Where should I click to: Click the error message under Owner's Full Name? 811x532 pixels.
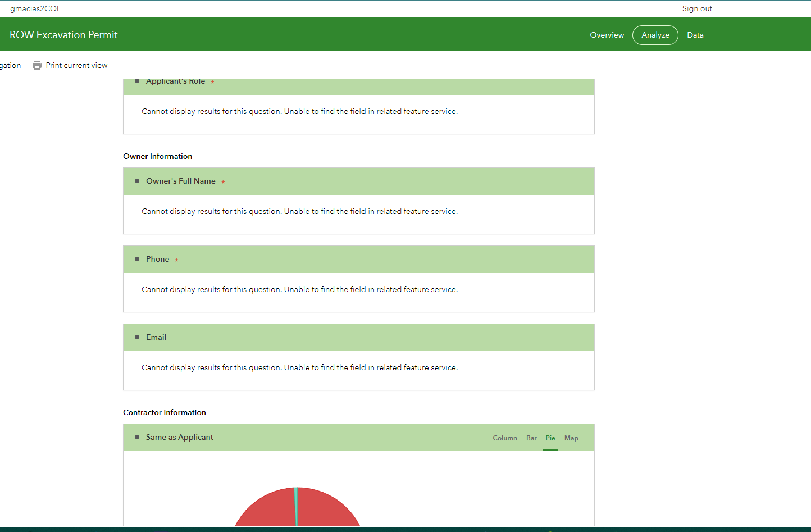[x=300, y=211]
